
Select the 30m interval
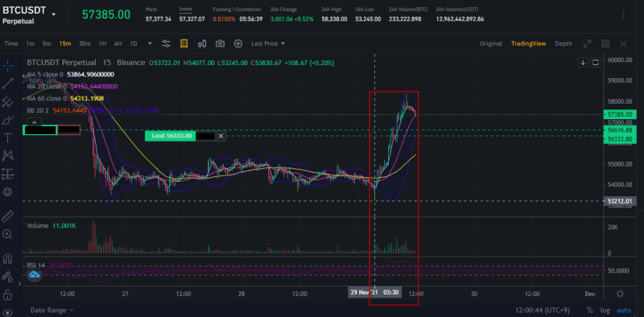point(85,43)
